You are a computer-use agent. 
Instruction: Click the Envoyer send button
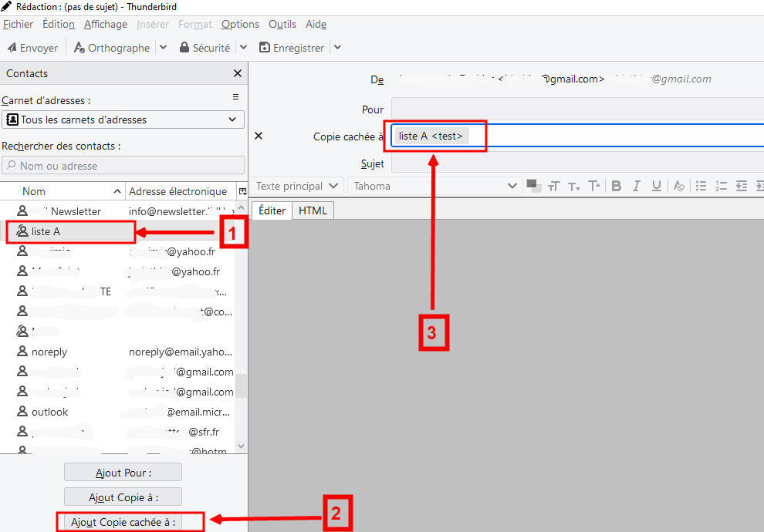pyautogui.click(x=32, y=48)
